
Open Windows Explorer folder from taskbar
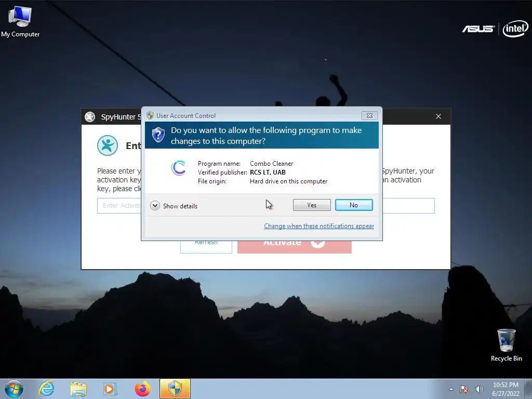tap(78, 389)
